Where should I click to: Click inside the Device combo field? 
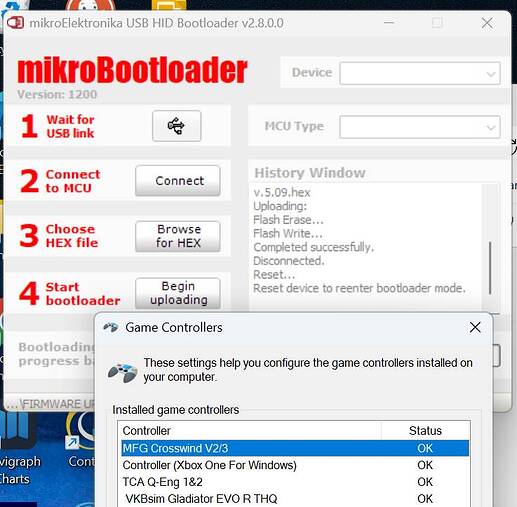(420, 73)
